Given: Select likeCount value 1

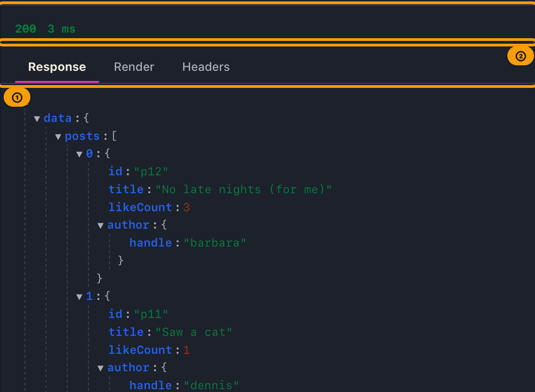Looking at the screenshot, I should (x=186, y=350).
